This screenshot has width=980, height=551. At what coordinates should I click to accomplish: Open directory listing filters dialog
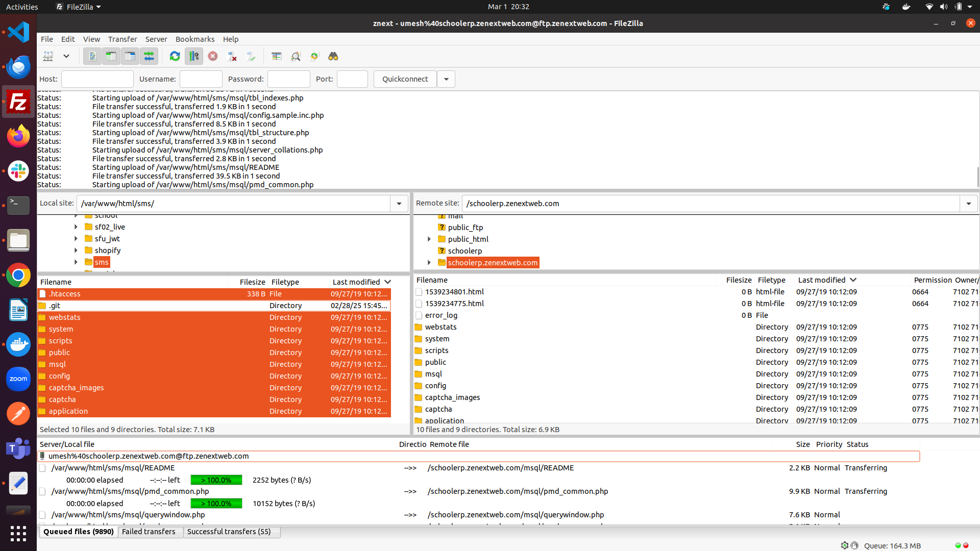277,56
